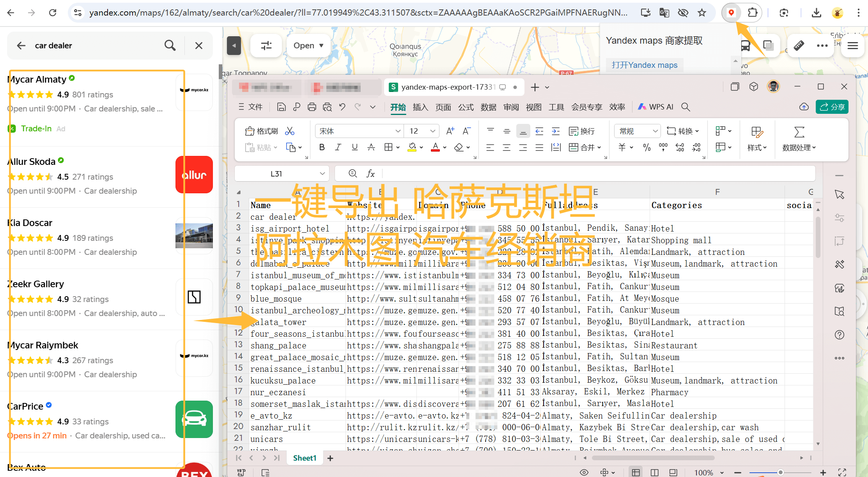
Task: Open WPS AI
Action: 655,107
